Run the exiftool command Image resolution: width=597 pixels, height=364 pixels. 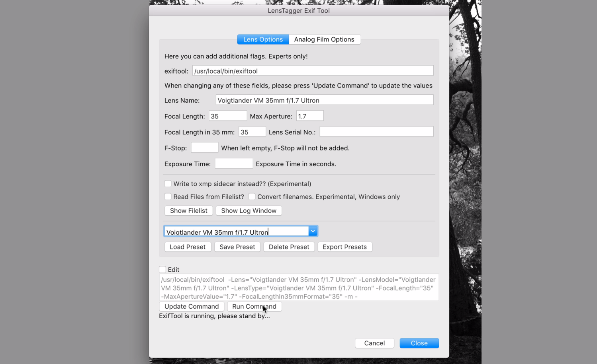click(x=254, y=306)
